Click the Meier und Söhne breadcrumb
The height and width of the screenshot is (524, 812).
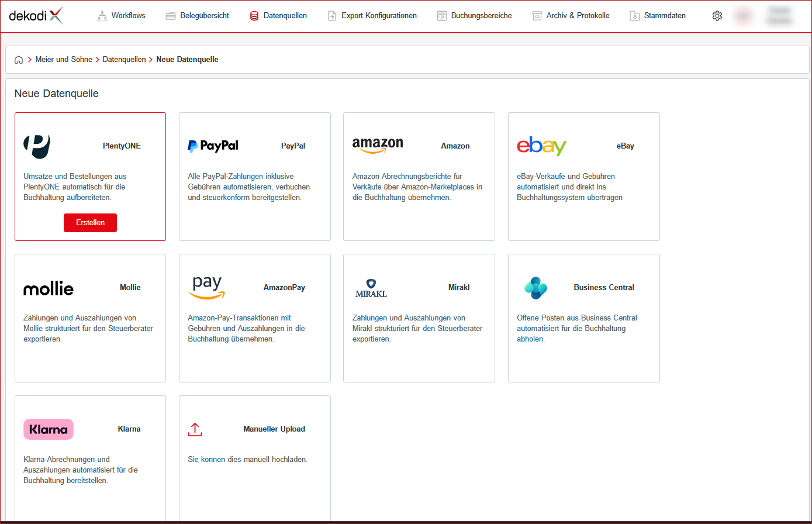[64, 60]
